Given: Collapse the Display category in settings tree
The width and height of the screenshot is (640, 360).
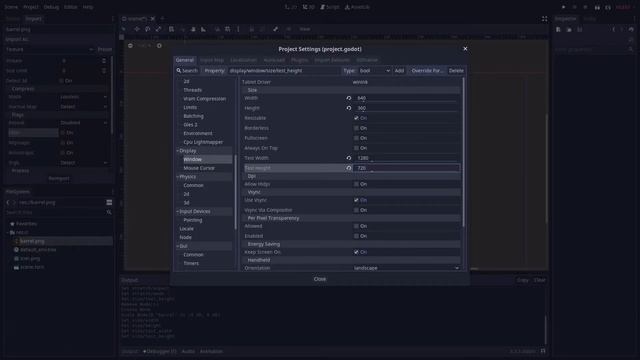Looking at the screenshot, I should click(178, 151).
